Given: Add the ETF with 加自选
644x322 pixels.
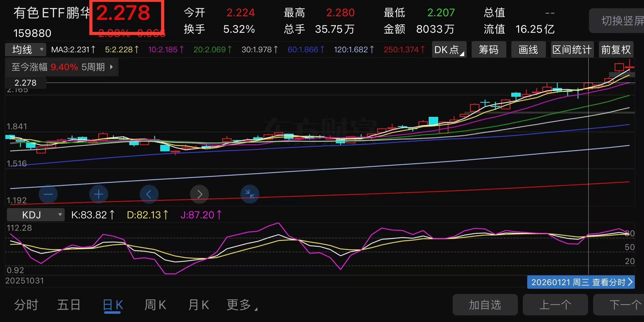Looking at the screenshot, I should click(x=485, y=305).
